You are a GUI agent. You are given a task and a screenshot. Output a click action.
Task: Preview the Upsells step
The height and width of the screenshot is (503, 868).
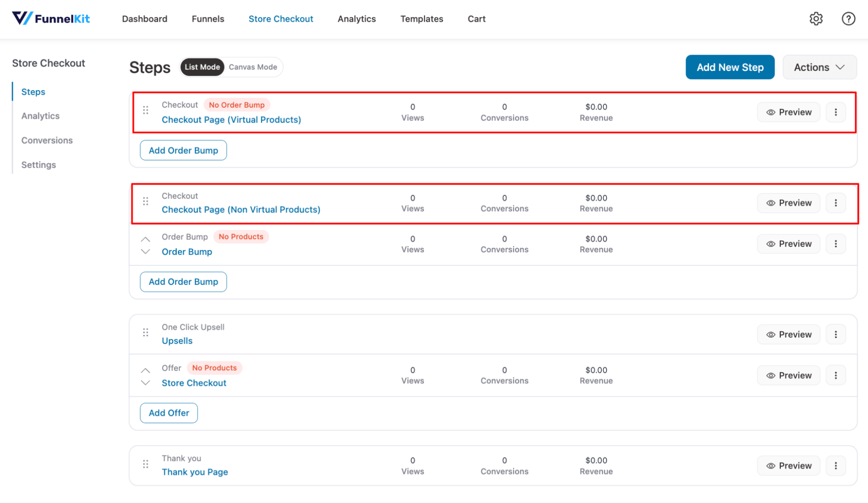coord(789,334)
